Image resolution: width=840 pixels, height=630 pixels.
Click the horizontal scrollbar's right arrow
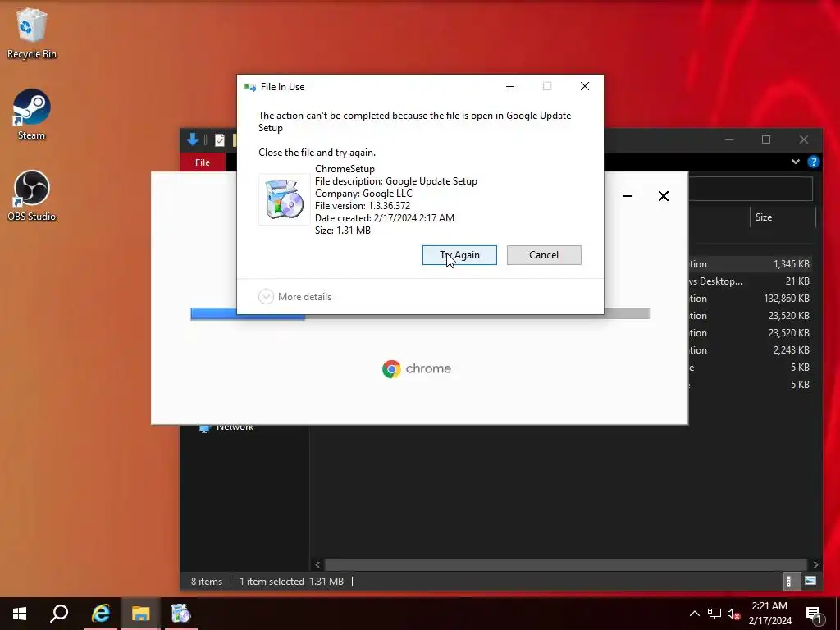815,564
